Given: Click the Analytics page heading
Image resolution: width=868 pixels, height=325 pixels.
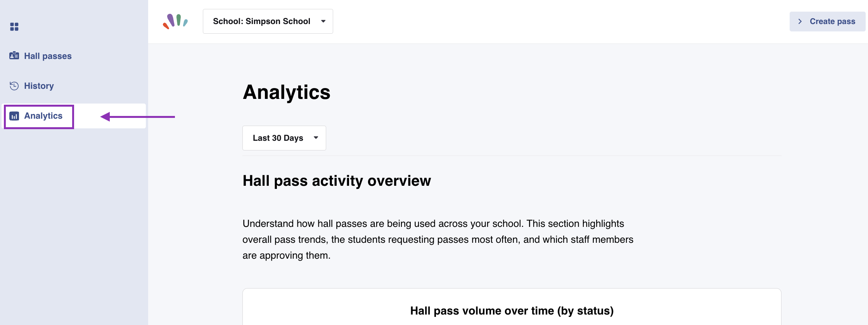Looking at the screenshot, I should (x=287, y=92).
